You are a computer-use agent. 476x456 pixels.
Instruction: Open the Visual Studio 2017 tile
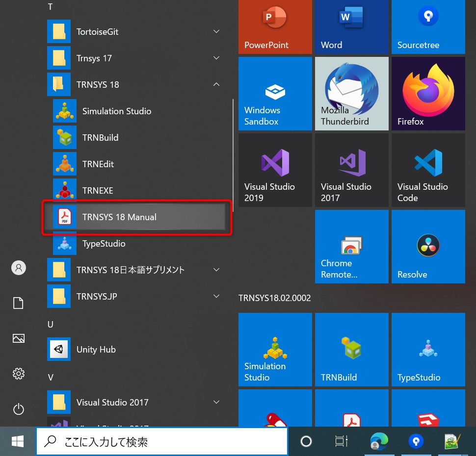point(351,170)
